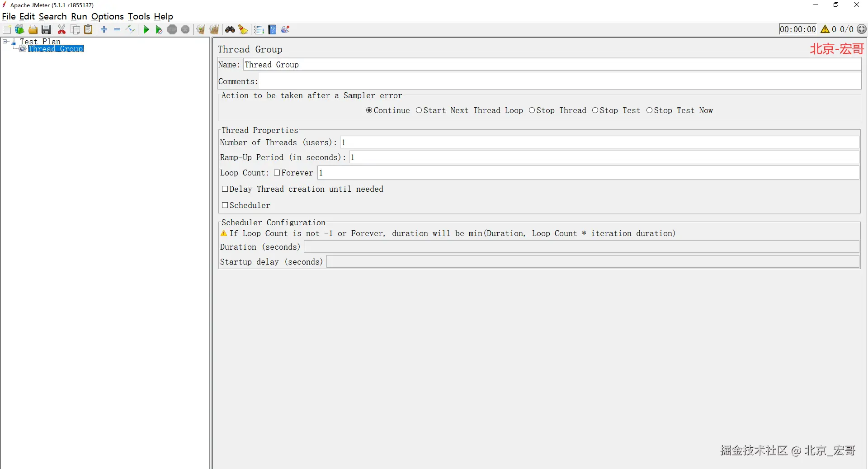Click the feather icon with red dot
Viewport: 868px width, 469px height.
(285, 29)
